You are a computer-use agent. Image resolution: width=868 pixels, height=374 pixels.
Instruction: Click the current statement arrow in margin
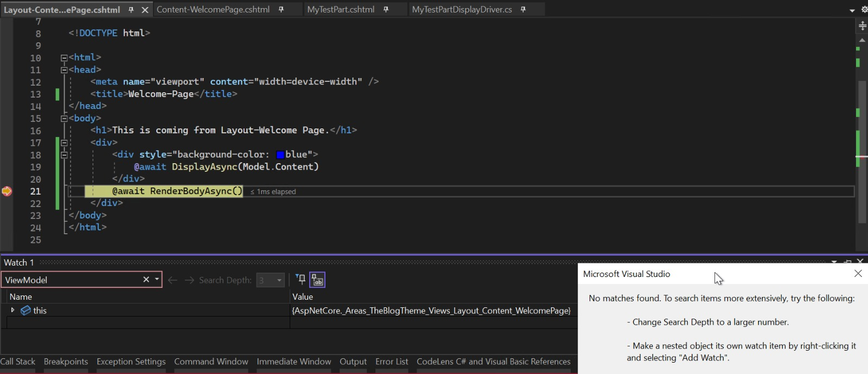click(7, 191)
